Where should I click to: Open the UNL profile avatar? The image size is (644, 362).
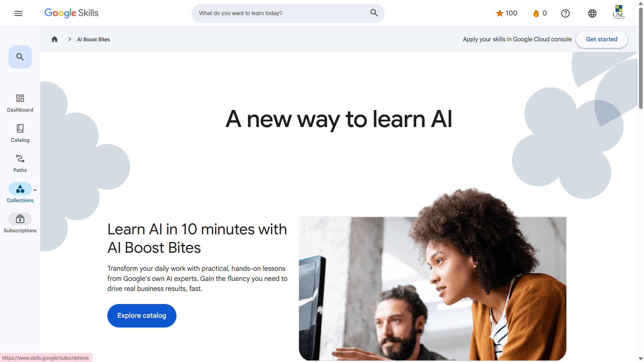[619, 12]
